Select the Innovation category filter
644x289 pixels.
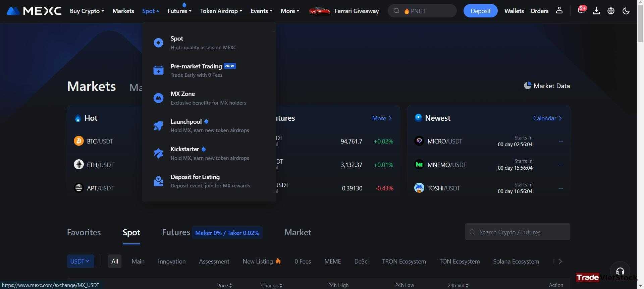click(172, 261)
